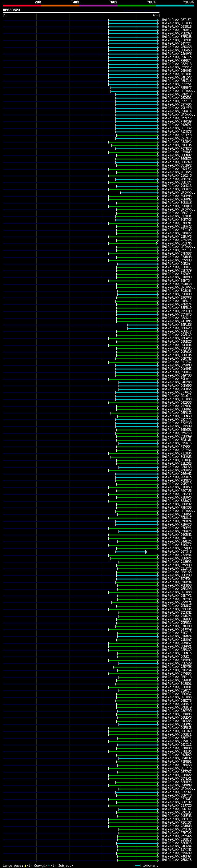
Task: Select the UniRef100_P82413 label
Action: [177, 64]
